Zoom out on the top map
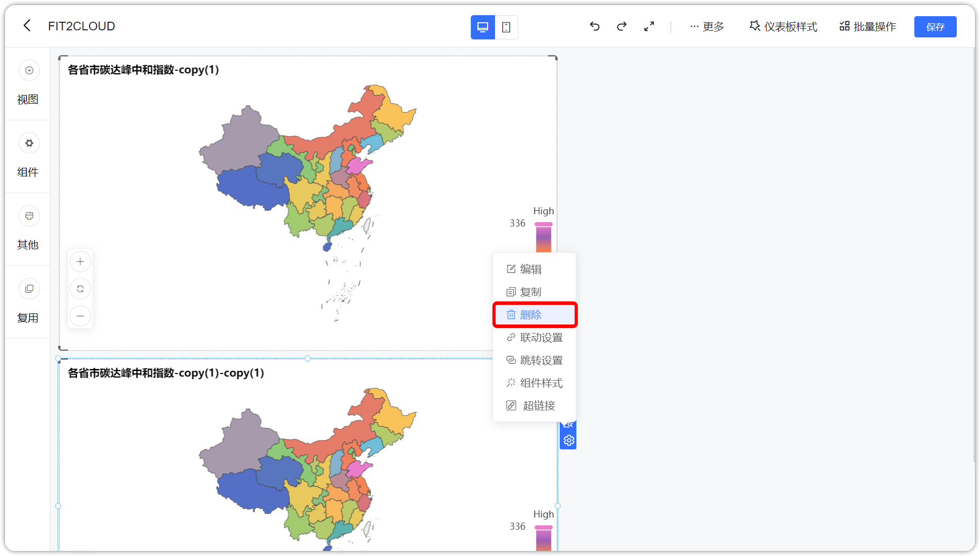Image resolution: width=980 pixels, height=556 pixels. point(80,316)
